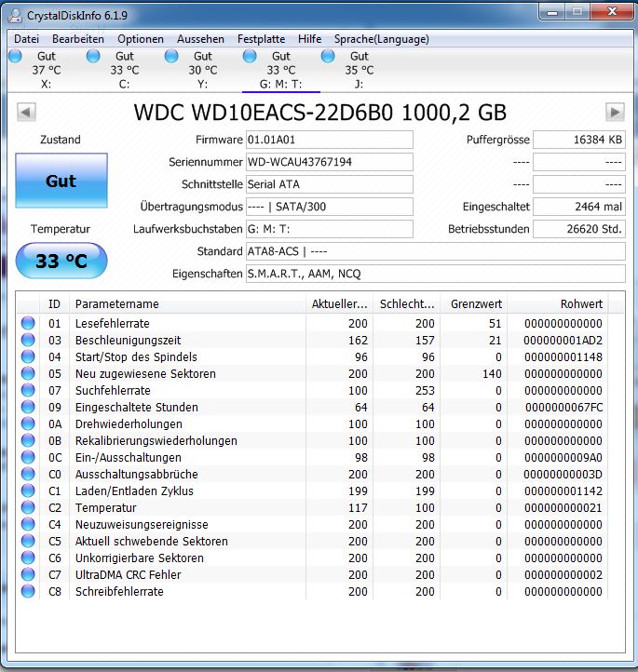This screenshot has width=638, height=672.
Task: Click status icon of Neuzuweisungsereignisse row
Action: coord(28,524)
